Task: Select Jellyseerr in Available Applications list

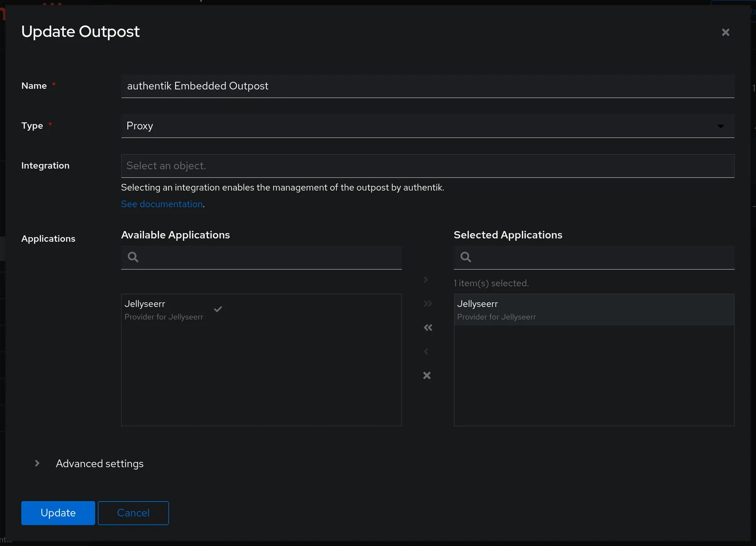Action: point(261,310)
